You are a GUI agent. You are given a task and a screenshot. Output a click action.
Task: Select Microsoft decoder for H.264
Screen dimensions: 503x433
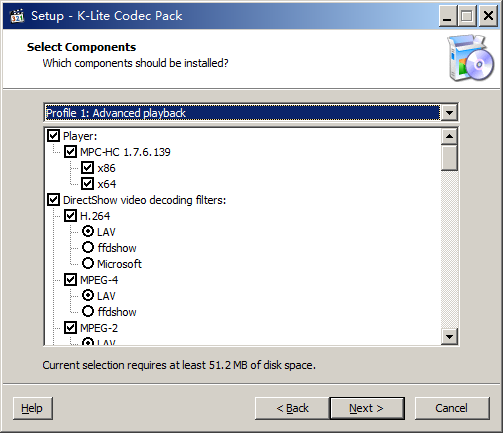(x=88, y=264)
